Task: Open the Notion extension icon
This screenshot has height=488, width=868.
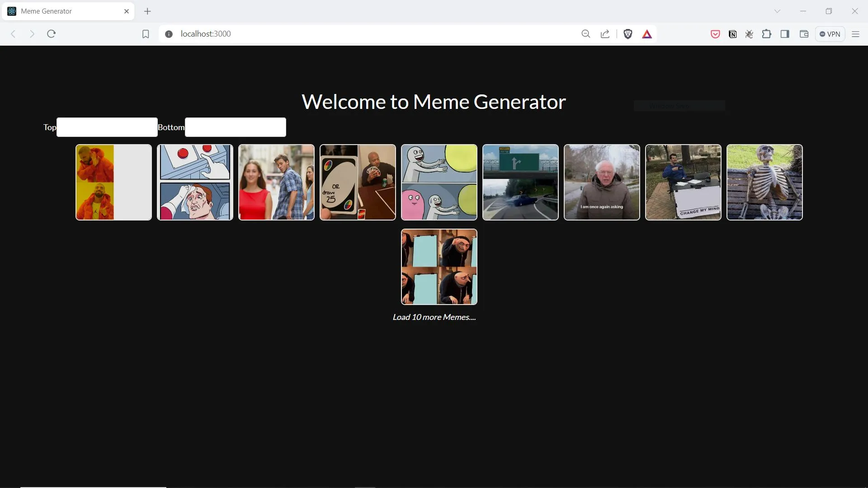Action: pos(733,34)
